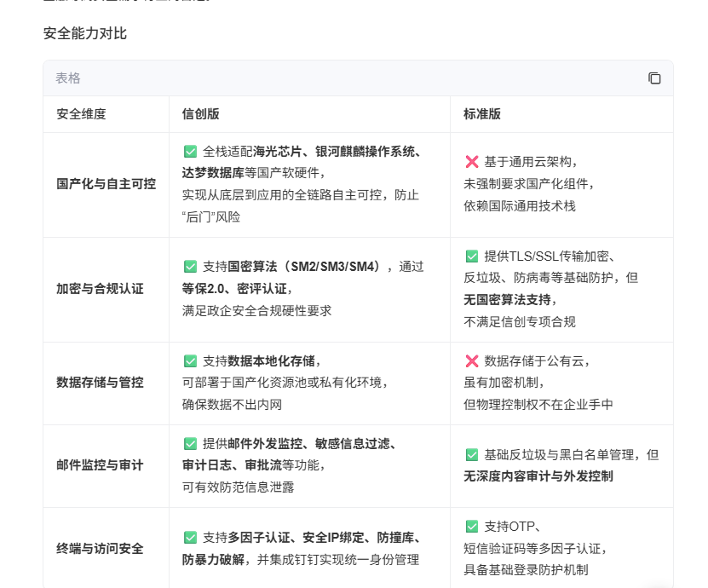Image resolution: width=708 pixels, height=588 pixels.
Task: Click the copy table icon
Action: pyautogui.click(x=654, y=78)
